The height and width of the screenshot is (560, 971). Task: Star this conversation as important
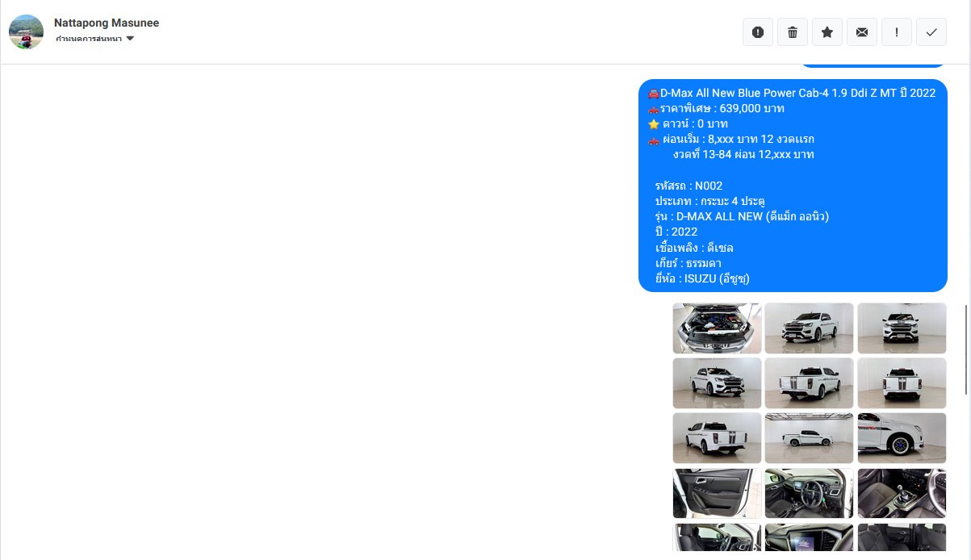(827, 32)
